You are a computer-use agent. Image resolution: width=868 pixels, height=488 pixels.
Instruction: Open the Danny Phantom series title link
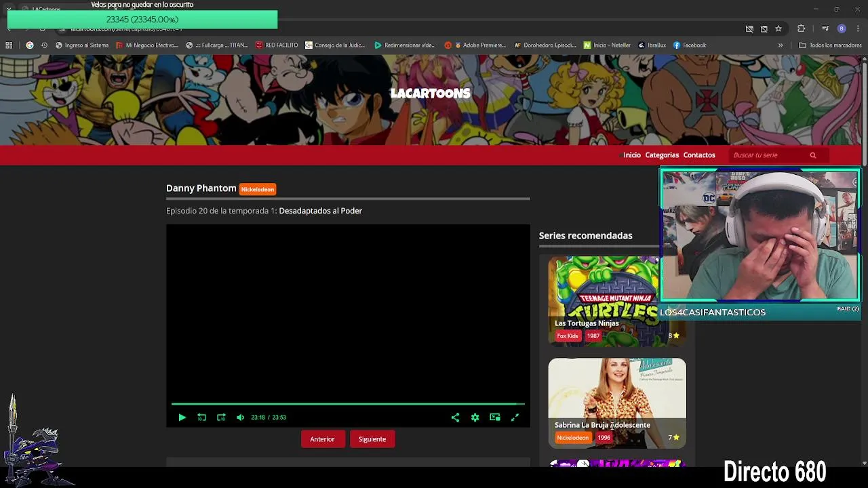pyautogui.click(x=201, y=188)
